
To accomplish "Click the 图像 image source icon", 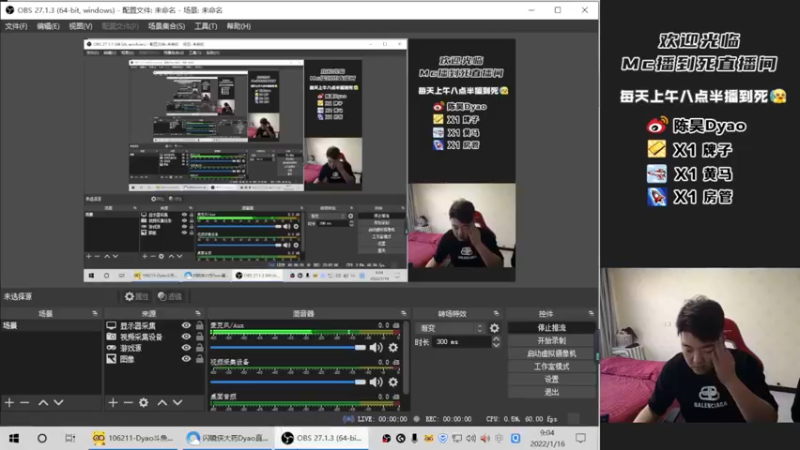I will point(111,359).
